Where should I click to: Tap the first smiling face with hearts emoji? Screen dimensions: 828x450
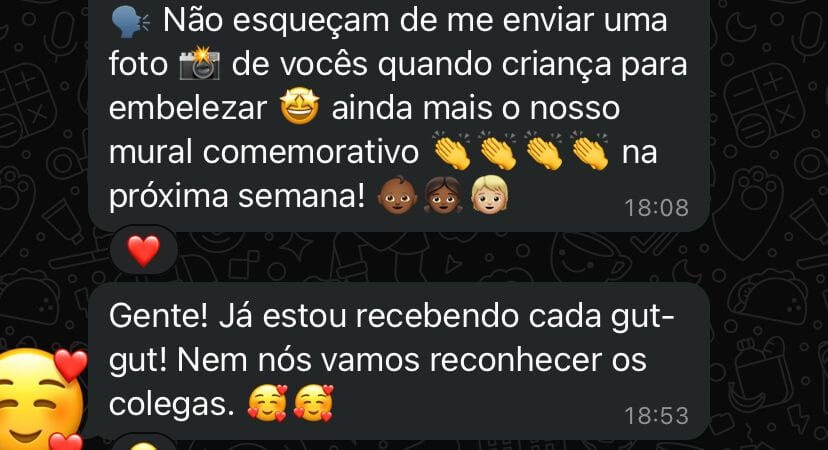268,403
